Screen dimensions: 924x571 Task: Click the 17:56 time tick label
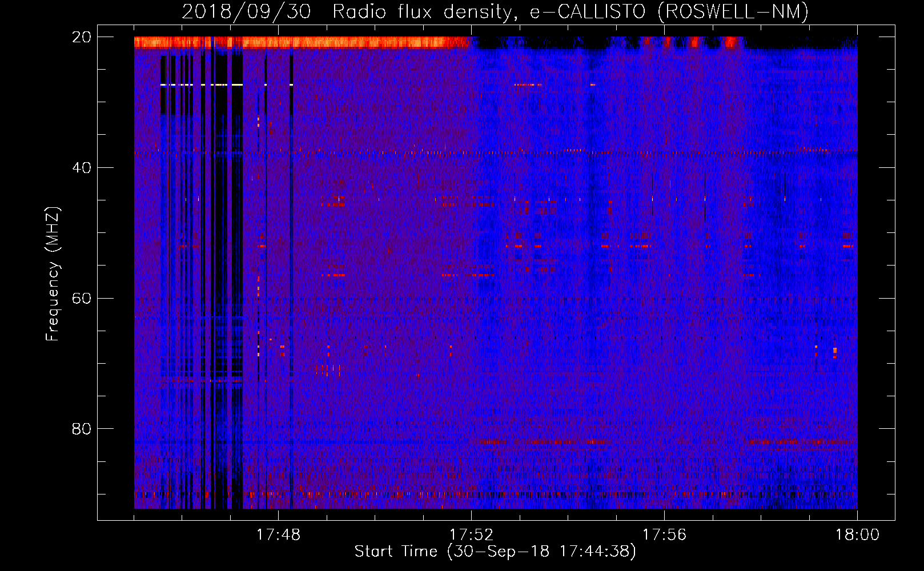[x=665, y=535]
